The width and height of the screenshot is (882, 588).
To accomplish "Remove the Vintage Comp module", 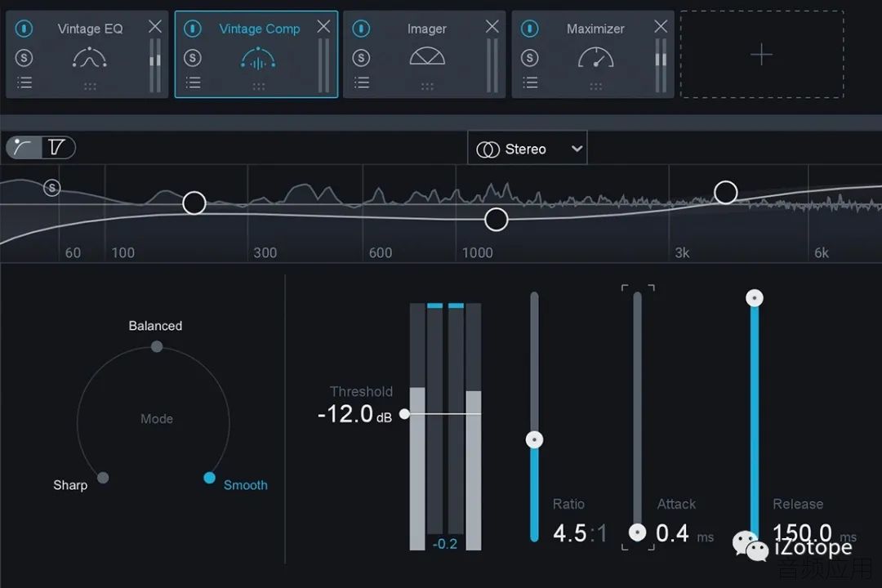I will (323, 26).
